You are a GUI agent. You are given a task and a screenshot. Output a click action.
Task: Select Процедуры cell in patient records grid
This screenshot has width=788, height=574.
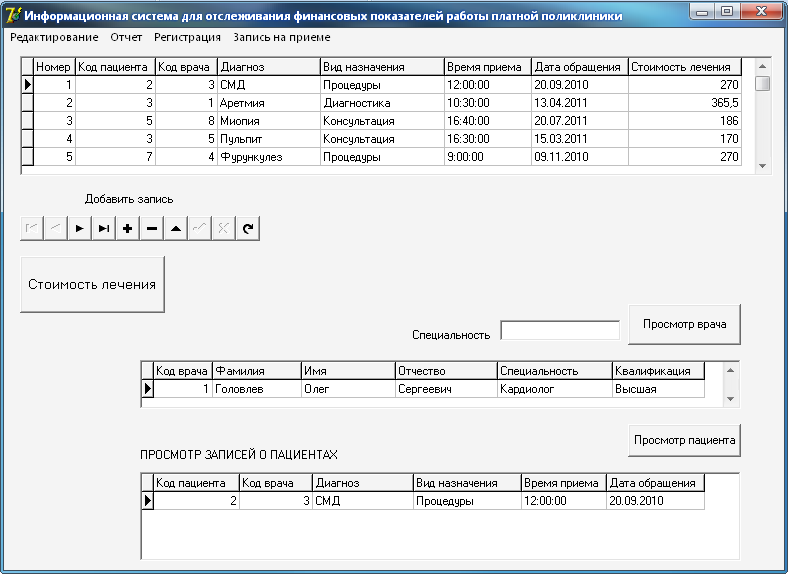[x=467, y=501]
